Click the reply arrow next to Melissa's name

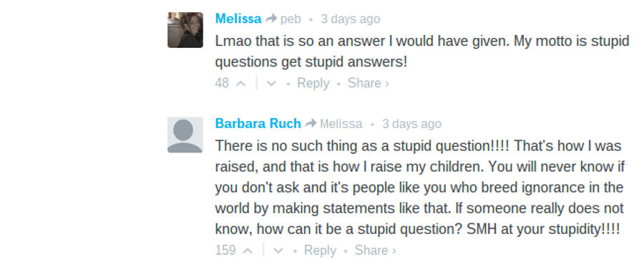pos(271,19)
